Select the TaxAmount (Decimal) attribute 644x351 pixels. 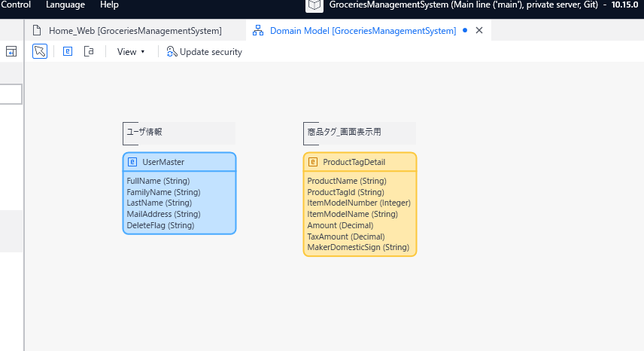[346, 237]
